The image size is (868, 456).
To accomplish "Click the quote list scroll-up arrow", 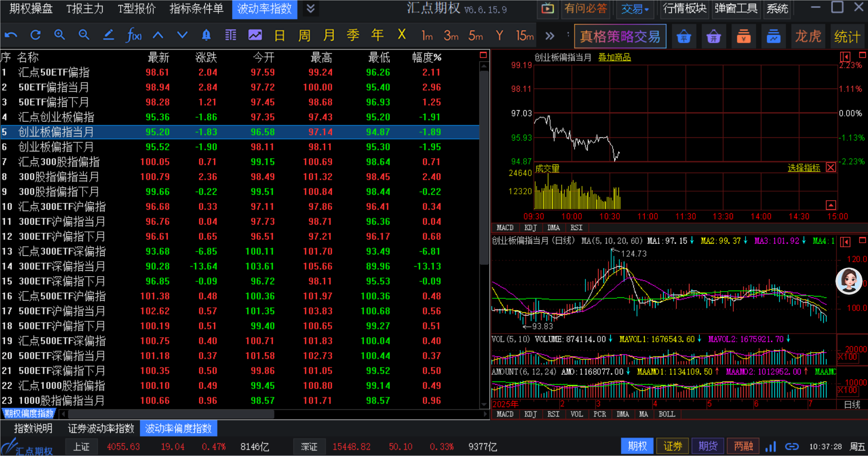I will pyautogui.click(x=484, y=66).
